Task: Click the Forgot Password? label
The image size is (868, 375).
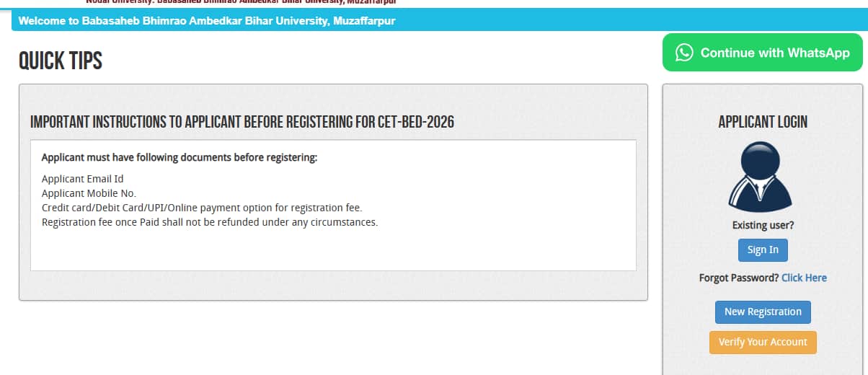Action: pyautogui.click(x=739, y=278)
